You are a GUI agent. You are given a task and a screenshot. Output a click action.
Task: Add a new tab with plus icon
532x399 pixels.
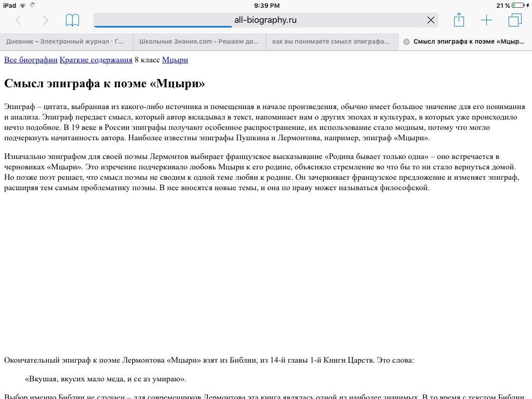tap(486, 20)
